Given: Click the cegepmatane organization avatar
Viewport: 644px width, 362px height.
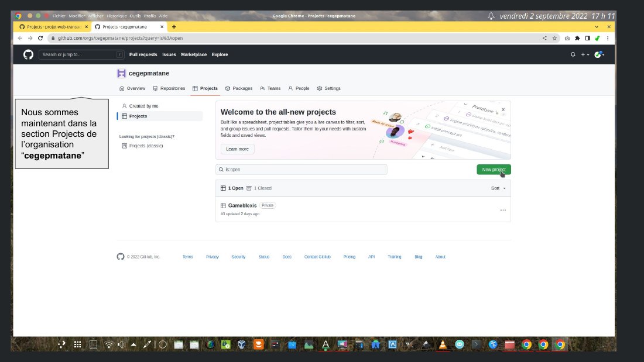Looking at the screenshot, I should pos(121,73).
